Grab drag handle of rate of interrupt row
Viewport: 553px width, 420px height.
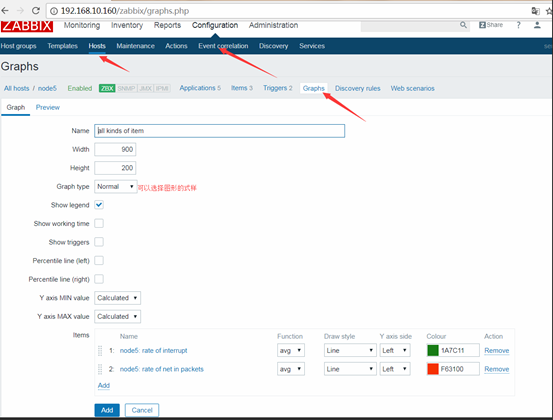click(x=100, y=351)
